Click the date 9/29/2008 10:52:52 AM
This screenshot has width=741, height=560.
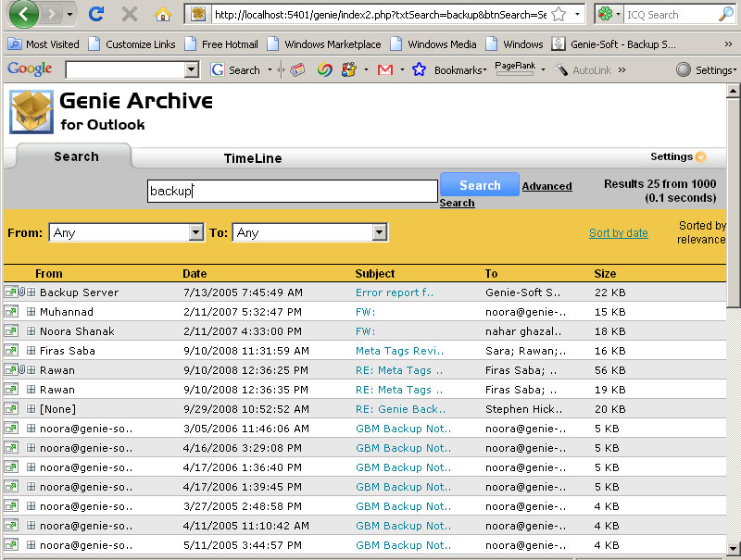click(x=246, y=409)
